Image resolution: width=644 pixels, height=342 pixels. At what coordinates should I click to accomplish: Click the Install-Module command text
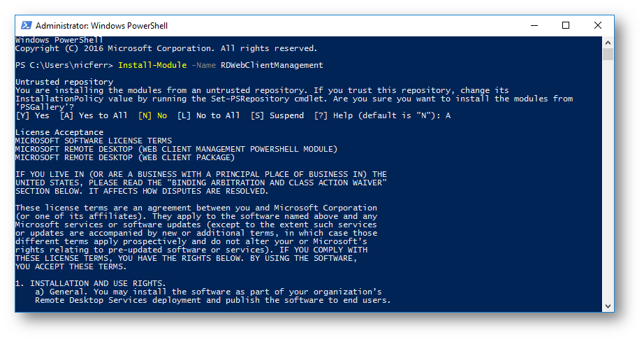(152, 65)
